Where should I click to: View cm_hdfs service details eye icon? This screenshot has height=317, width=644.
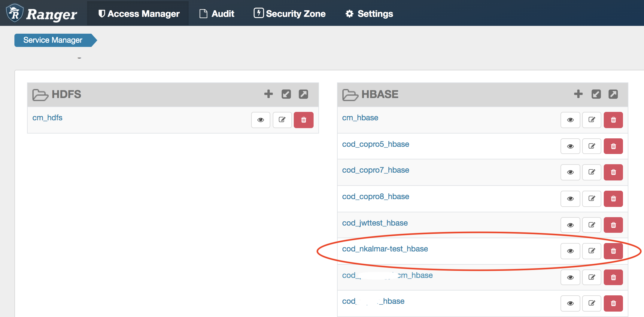pos(260,120)
